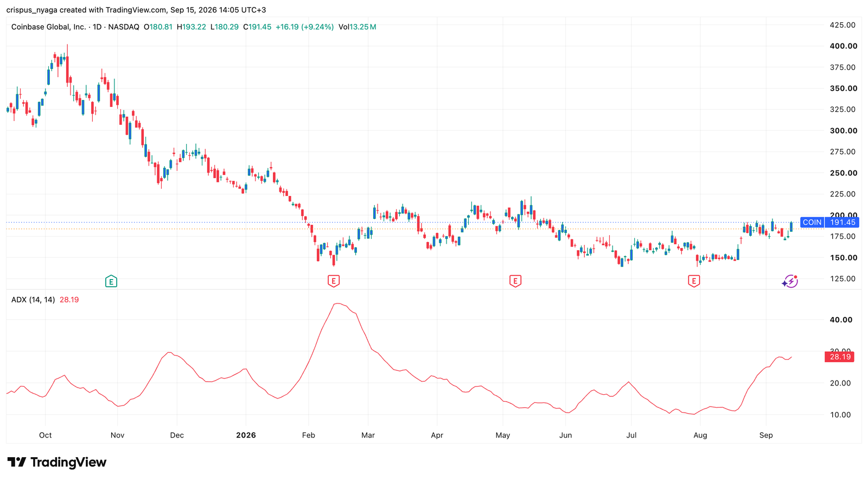Click the latest green candle near 191.45

(x=791, y=226)
